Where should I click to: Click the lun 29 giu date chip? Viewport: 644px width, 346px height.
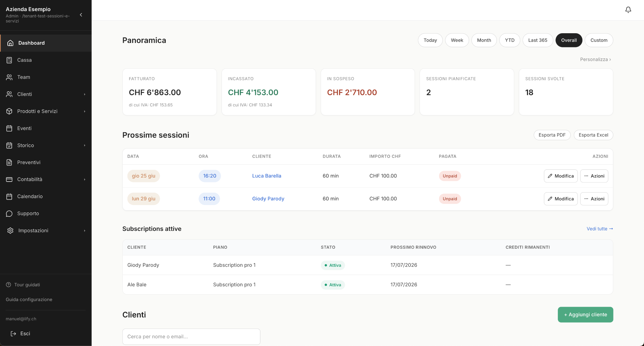144,199
